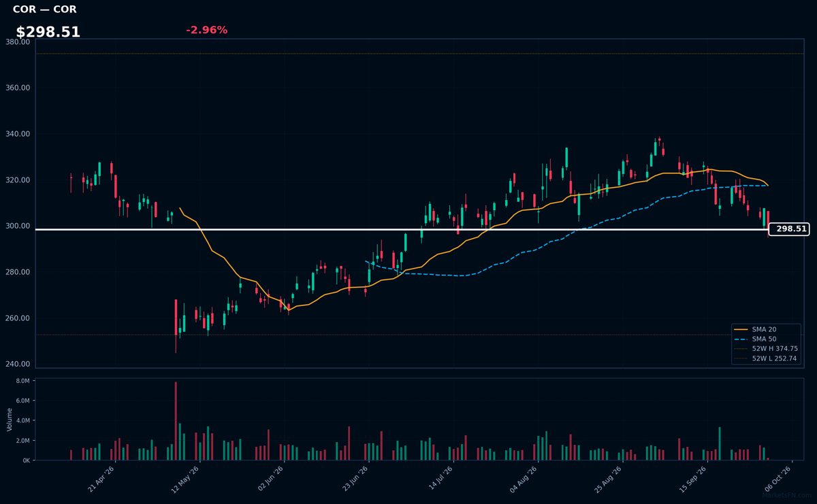
Task: Click the 04 Aug '26 date label
Action: point(524,479)
